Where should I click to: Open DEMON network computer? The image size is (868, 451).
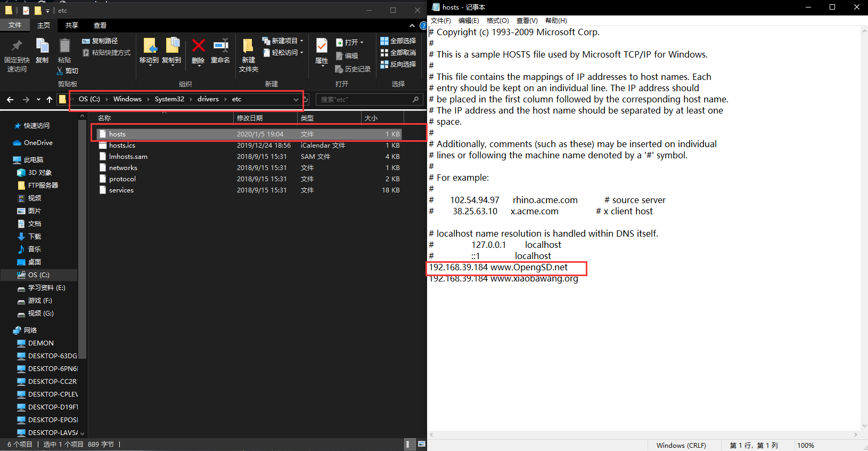coord(35,343)
